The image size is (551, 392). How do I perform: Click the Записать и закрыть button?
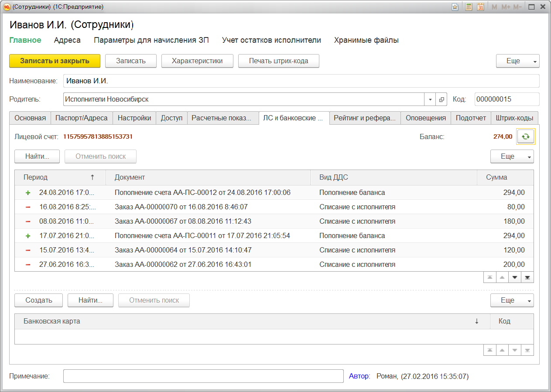click(x=55, y=61)
